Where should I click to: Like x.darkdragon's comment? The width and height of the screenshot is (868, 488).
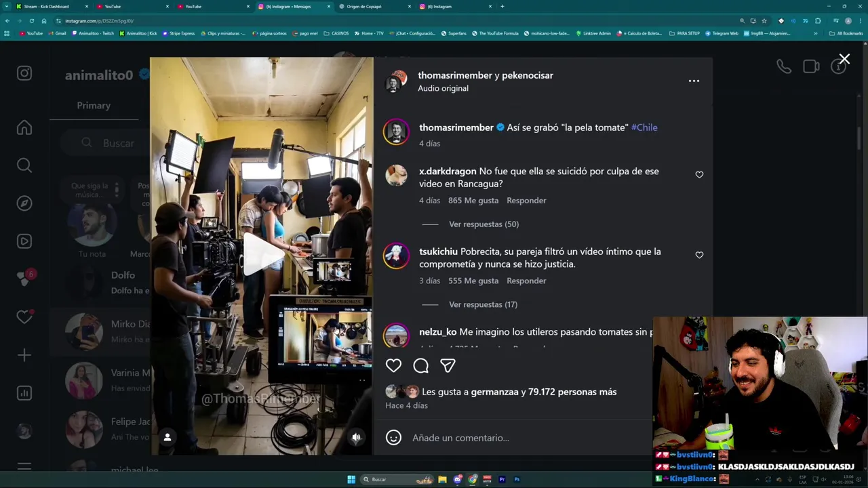point(699,175)
